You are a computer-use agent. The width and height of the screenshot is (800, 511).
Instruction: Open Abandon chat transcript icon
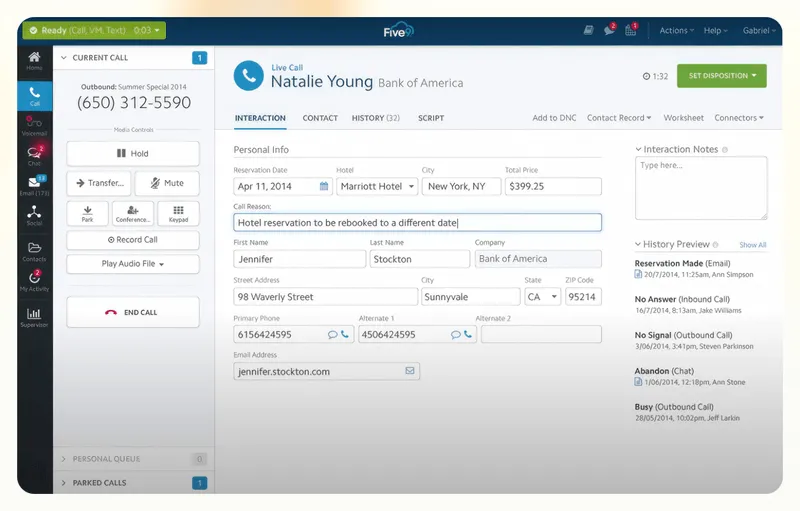click(x=638, y=382)
